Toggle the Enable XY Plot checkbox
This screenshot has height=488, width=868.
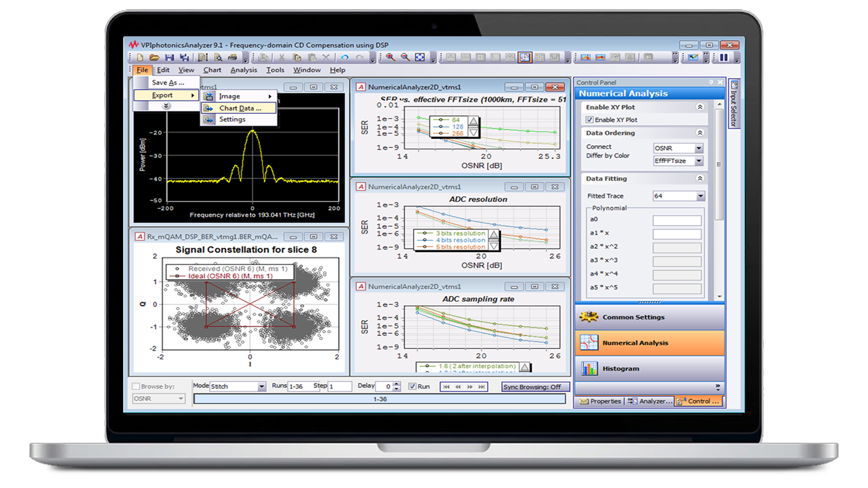pyautogui.click(x=589, y=120)
